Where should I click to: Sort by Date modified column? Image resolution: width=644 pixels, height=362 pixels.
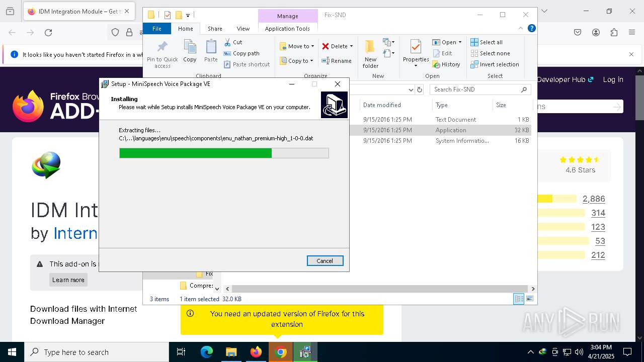click(x=395, y=105)
